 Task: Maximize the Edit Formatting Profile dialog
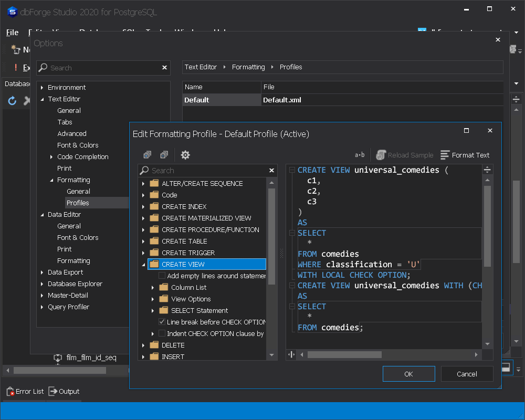tap(466, 130)
